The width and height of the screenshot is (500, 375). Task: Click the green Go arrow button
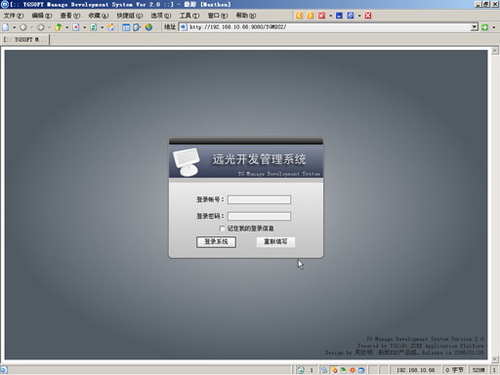point(485,27)
